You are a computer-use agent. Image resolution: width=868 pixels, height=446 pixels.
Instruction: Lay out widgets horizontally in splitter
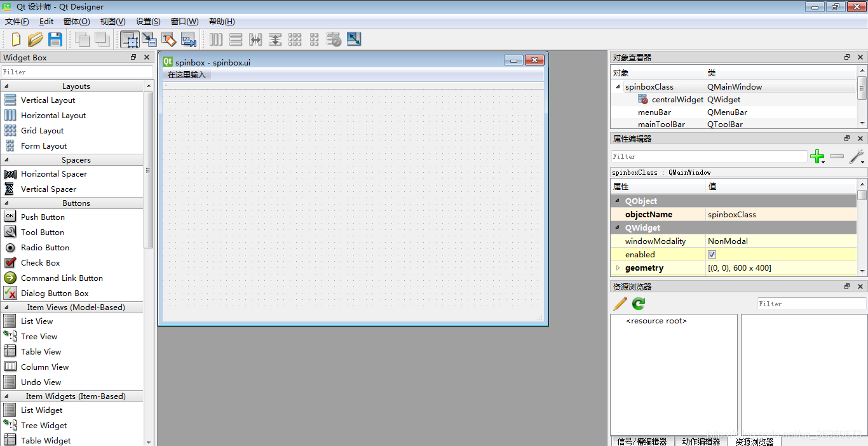(x=255, y=39)
